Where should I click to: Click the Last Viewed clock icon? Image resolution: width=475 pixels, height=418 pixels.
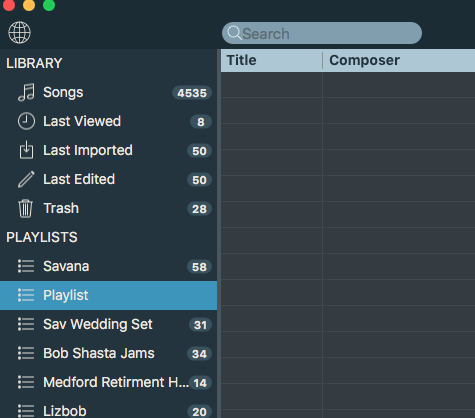click(26, 121)
